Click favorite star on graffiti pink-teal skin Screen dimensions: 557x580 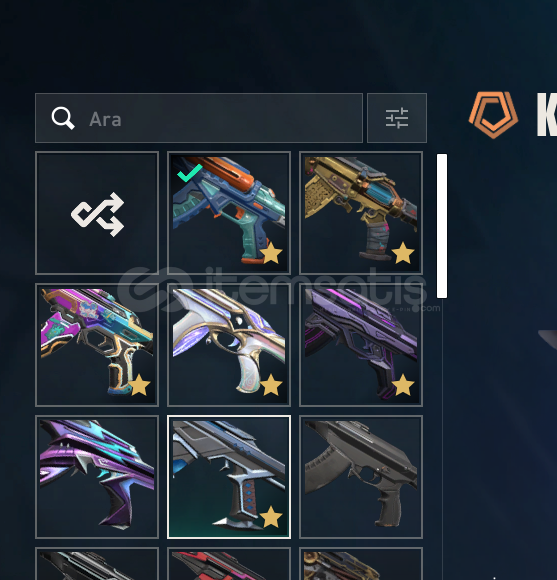coord(139,385)
